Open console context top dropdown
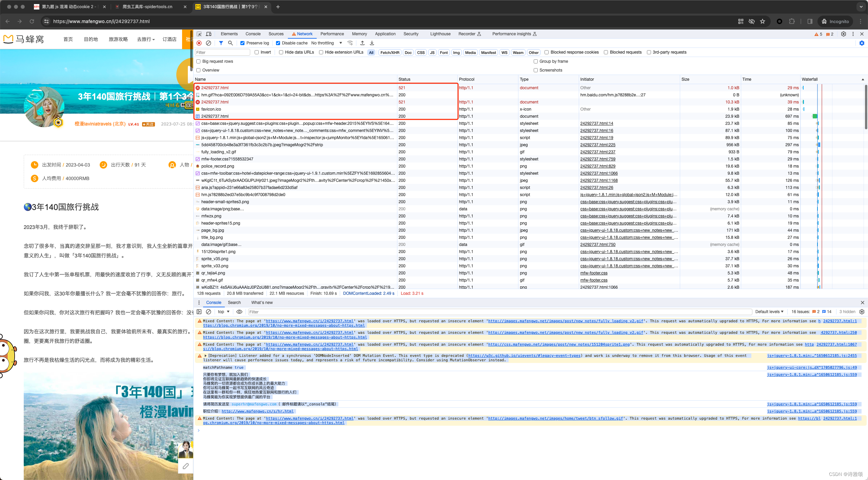Viewport: 868px width, 480px height. [224, 312]
